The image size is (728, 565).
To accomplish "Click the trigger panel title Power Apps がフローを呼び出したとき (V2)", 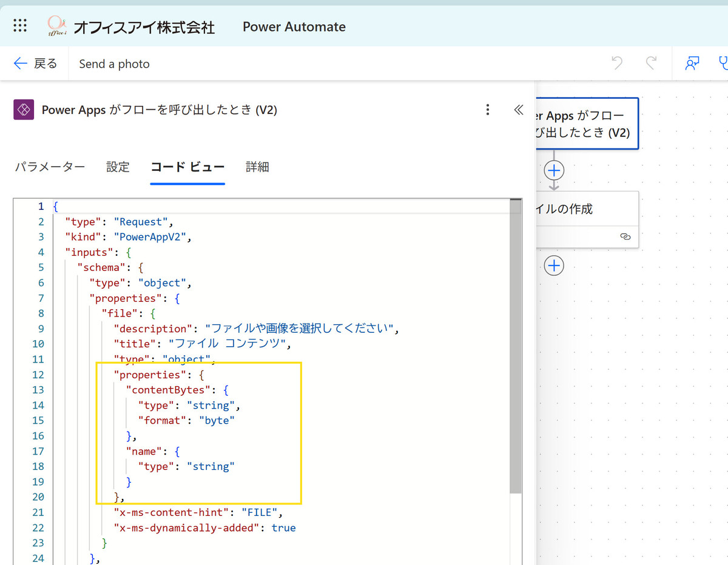I will (x=160, y=110).
